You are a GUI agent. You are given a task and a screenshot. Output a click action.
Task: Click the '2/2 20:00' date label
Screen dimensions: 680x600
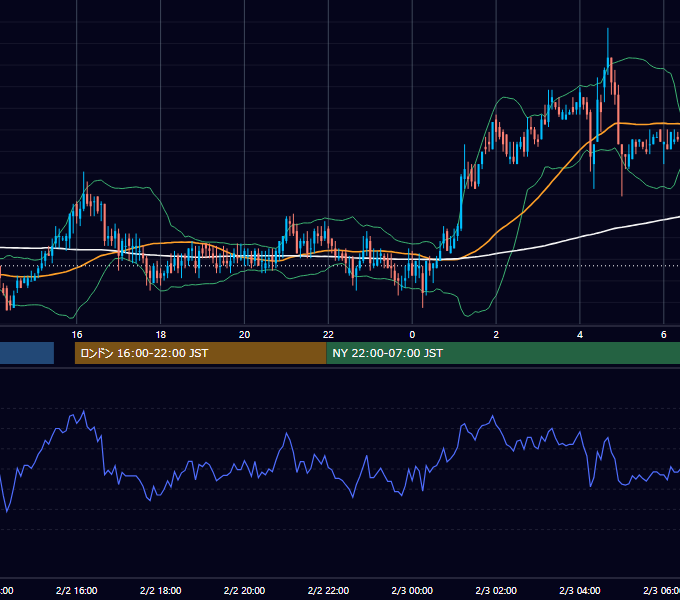pos(245,590)
